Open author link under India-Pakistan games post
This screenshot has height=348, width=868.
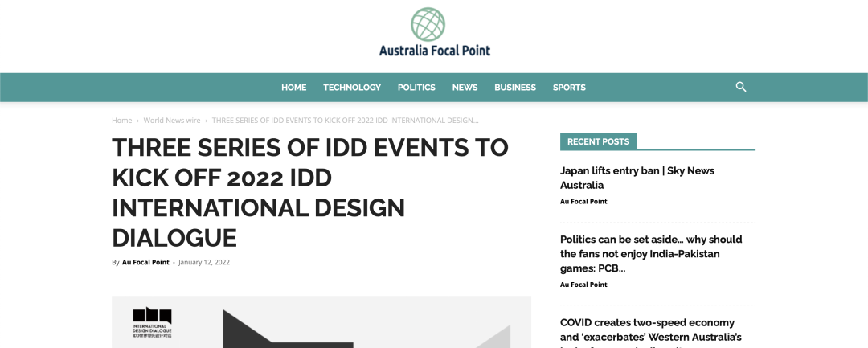click(x=583, y=285)
